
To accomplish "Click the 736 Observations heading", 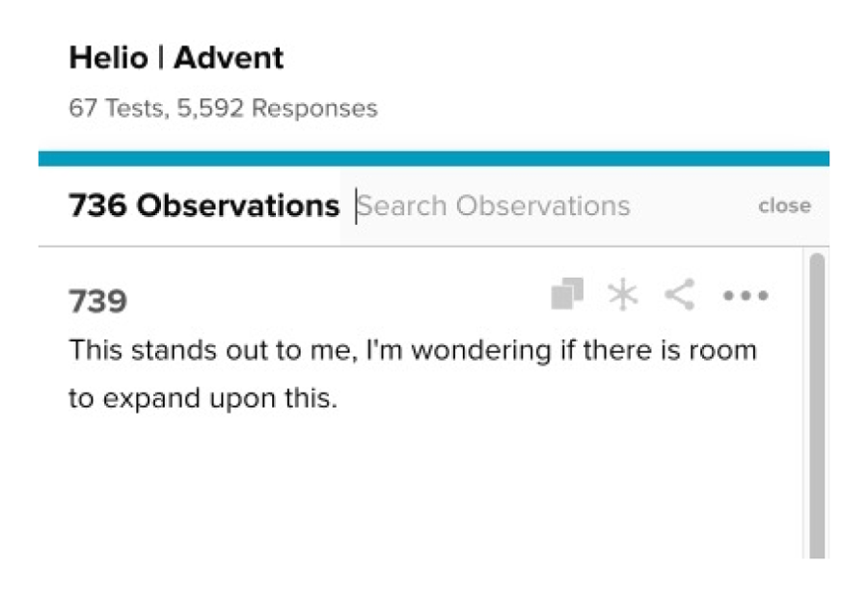I will 203,206.
